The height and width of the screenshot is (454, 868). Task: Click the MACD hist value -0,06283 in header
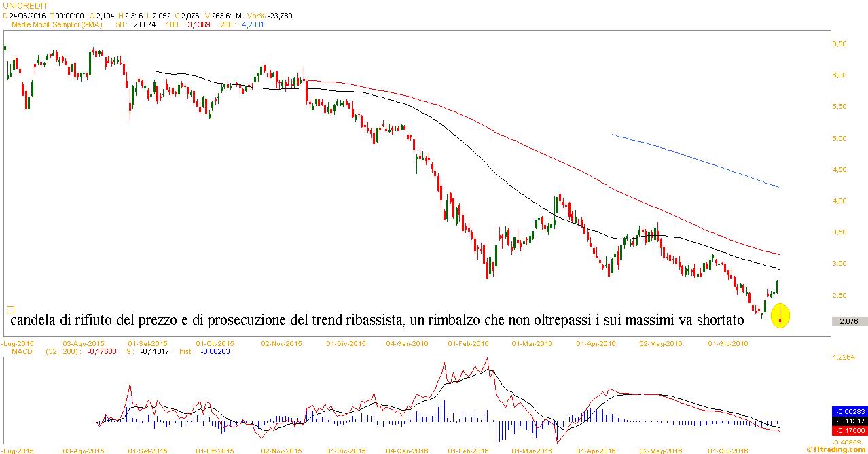click(215, 352)
